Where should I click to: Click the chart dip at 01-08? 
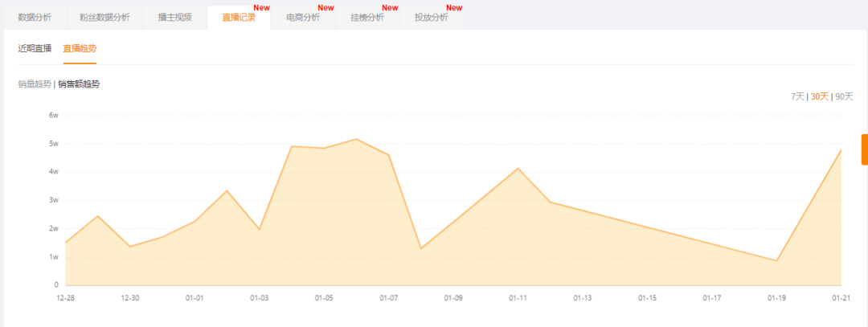point(421,248)
